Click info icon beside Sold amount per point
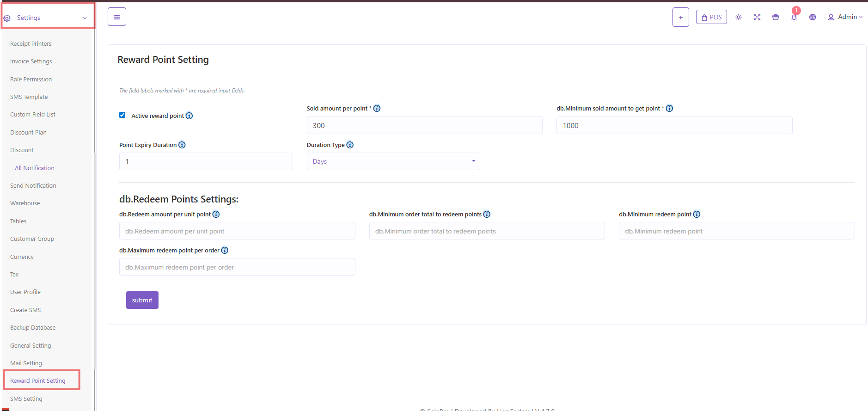868x411 pixels. [377, 109]
